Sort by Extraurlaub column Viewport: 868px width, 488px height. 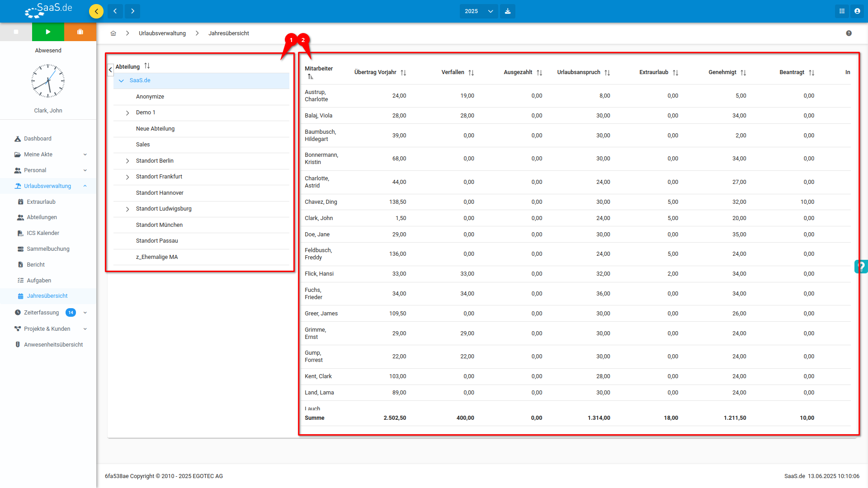click(675, 73)
